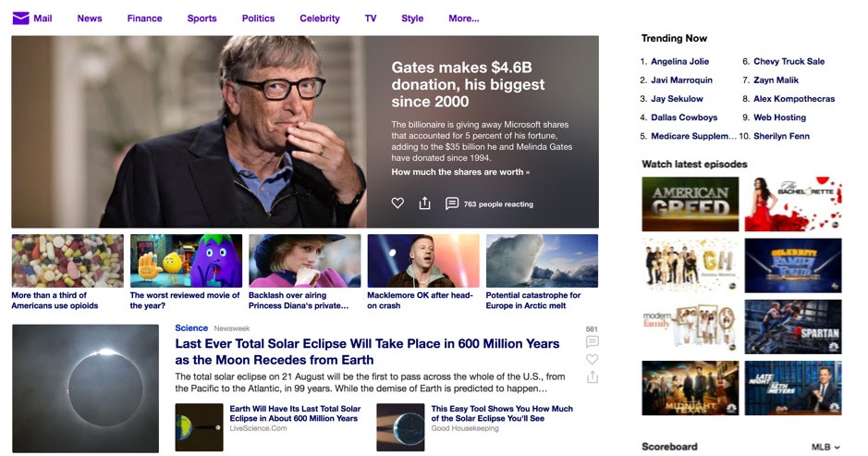Open Modern Family show thumbnail
This screenshot has height=456, width=868.
pyautogui.click(x=691, y=327)
